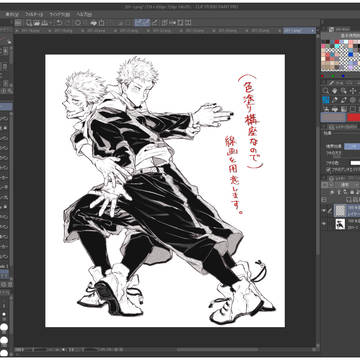
Task: Click on the artwork canvas
Action: [x=165, y=191]
